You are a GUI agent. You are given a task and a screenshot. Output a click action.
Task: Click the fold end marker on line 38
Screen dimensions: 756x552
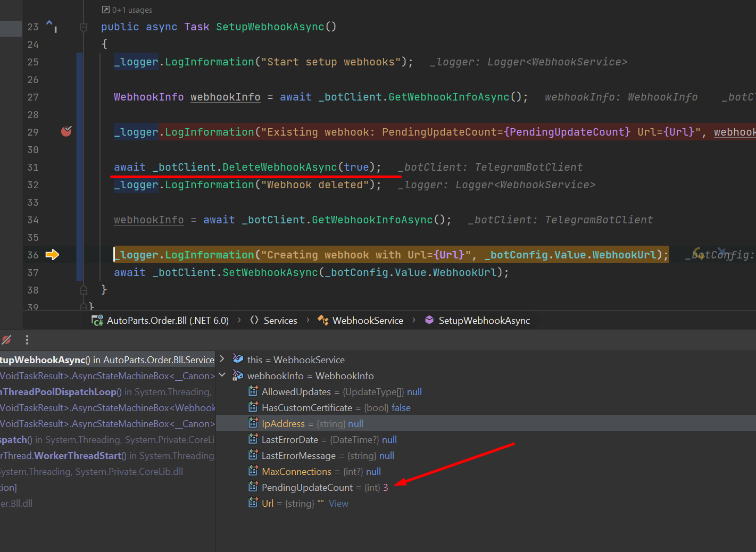tap(84, 290)
